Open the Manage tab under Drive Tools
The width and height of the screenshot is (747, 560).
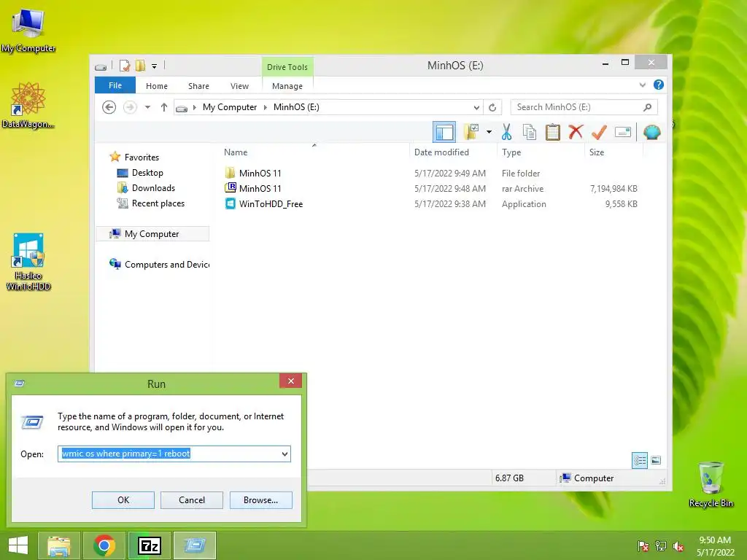click(287, 86)
